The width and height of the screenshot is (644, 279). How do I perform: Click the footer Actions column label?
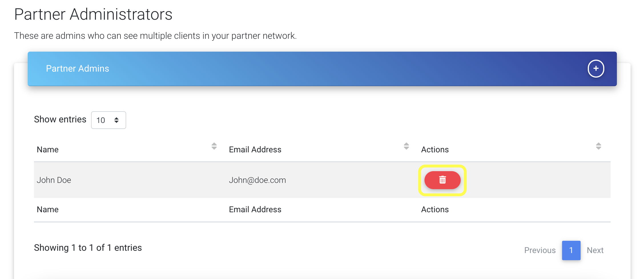[x=435, y=209]
